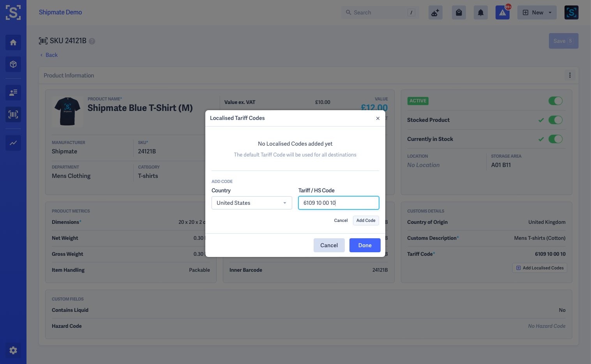Open Product Information three-dot menu
This screenshot has height=364, width=591.
point(570,75)
